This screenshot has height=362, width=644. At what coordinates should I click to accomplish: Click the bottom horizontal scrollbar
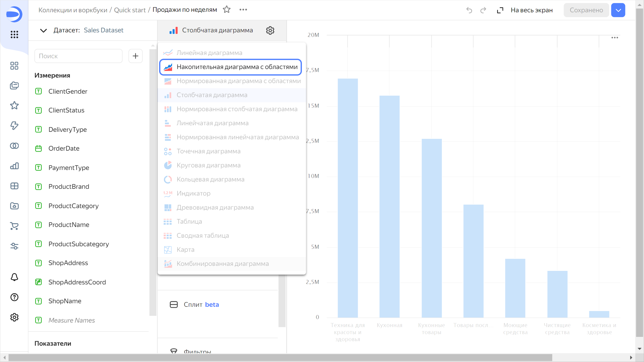pyautogui.click(x=280, y=357)
